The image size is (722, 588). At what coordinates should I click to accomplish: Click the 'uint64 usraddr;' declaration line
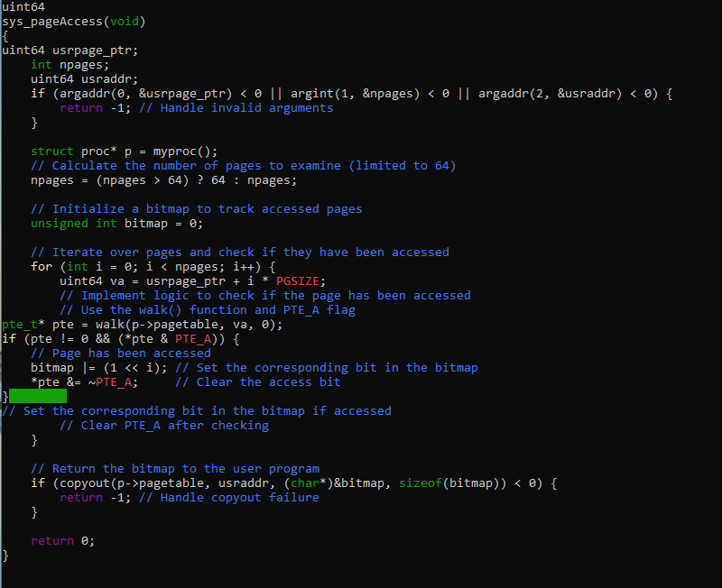pos(84,79)
